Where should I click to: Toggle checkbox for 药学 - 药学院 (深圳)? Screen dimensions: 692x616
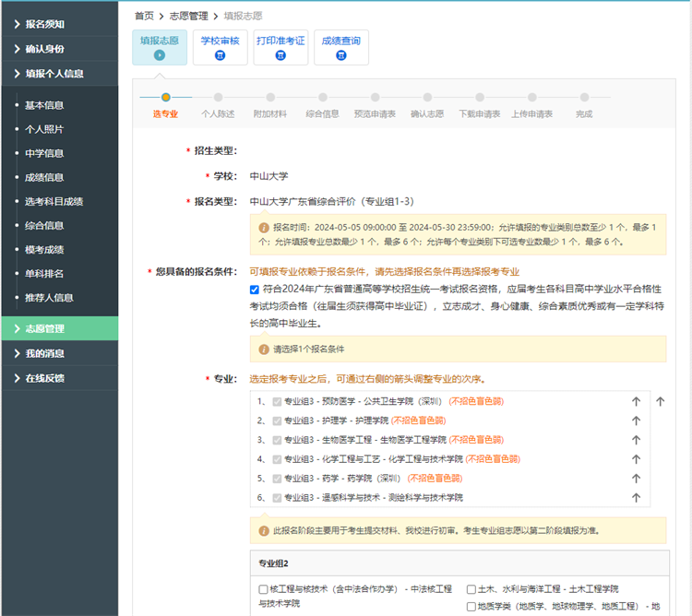[277, 479]
